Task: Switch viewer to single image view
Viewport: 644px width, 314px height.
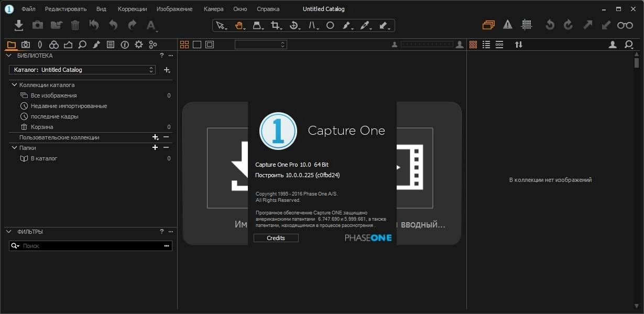Action: pyautogui.click(x=197, y=45)
